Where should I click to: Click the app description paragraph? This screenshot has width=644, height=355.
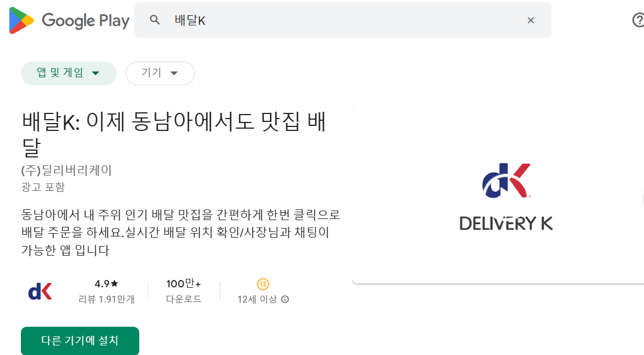[x=180, y=232]
